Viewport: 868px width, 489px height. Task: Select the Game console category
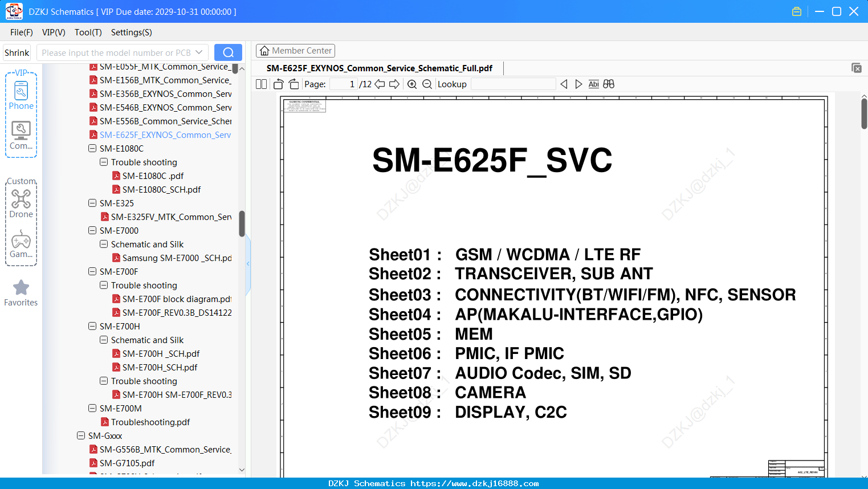tap(21, 244)
